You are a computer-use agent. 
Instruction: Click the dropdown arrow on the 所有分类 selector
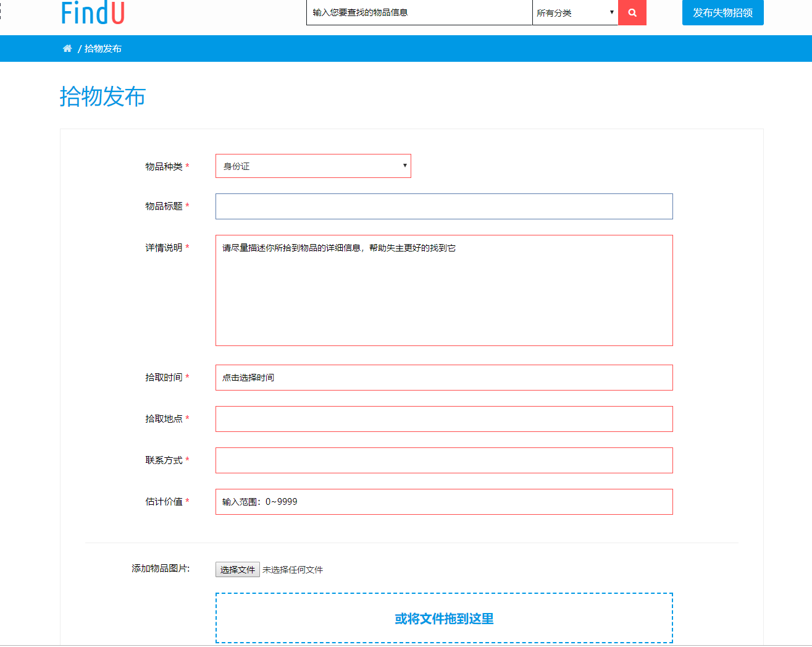coord(611,12)
